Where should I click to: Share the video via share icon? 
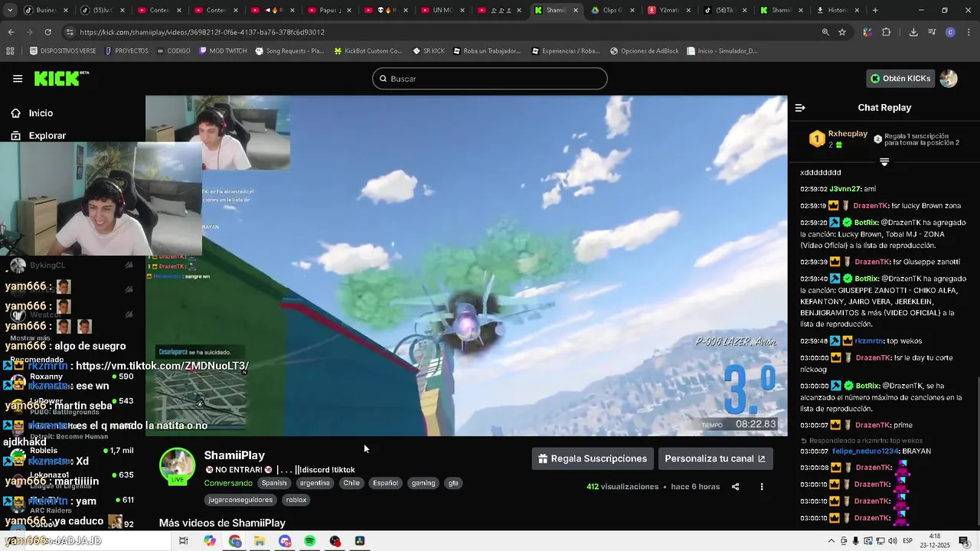(735, 487)
